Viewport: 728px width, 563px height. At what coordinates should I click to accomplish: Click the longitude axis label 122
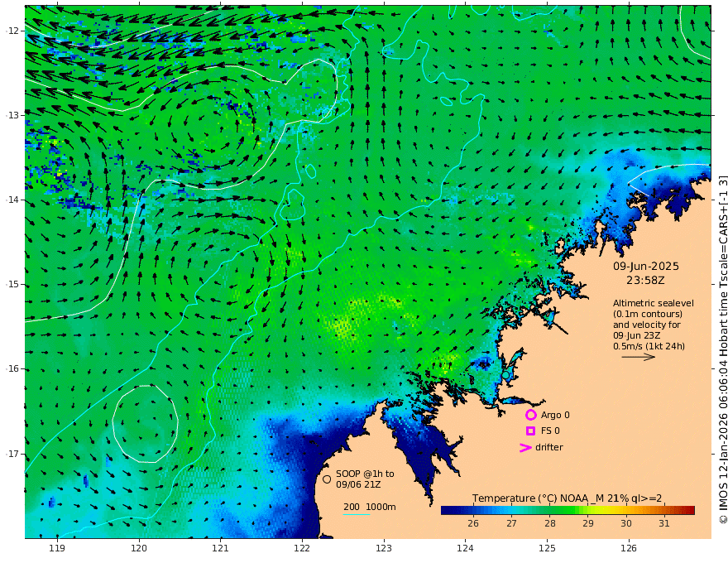tap(302, 549)
